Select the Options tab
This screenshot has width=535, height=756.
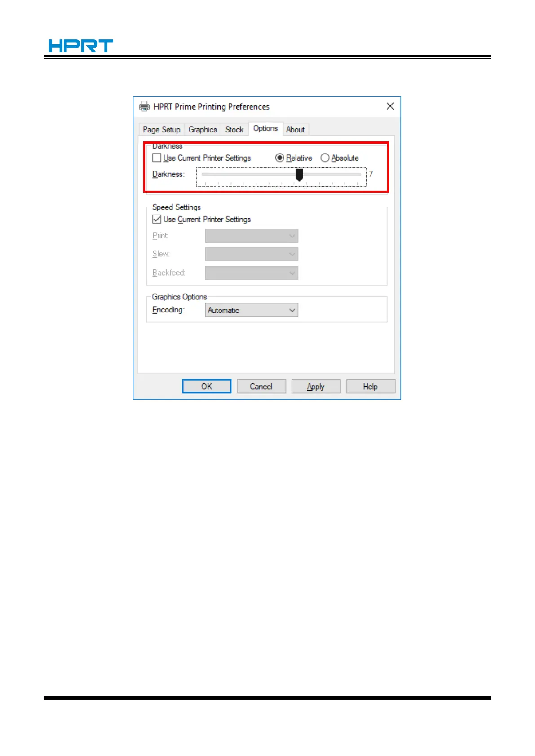click(265, 128)
